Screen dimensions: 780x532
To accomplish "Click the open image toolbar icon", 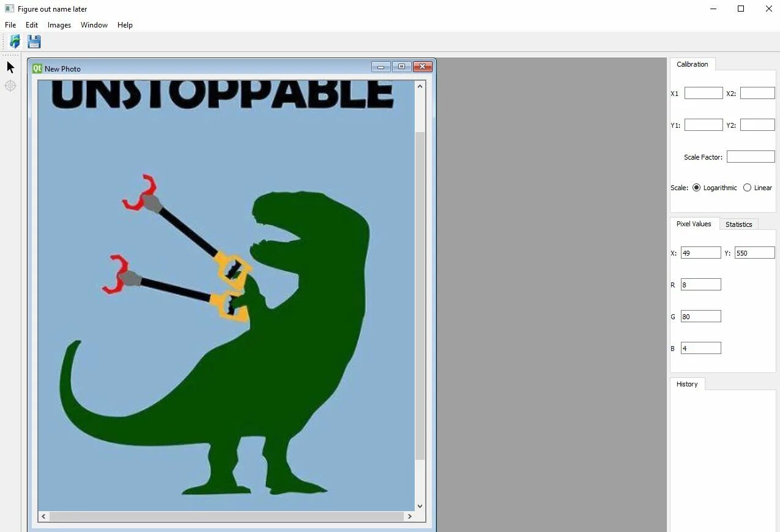I will tap(15, 42).
